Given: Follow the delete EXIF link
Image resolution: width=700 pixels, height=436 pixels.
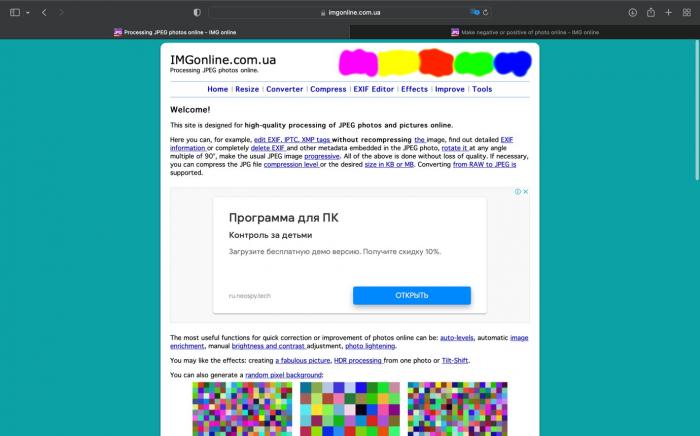Looking at the screenshot, I should coord(268,148).
